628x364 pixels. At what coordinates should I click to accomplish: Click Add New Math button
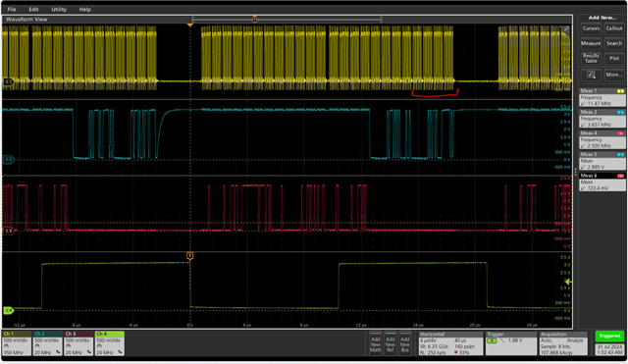pos(375,343)
